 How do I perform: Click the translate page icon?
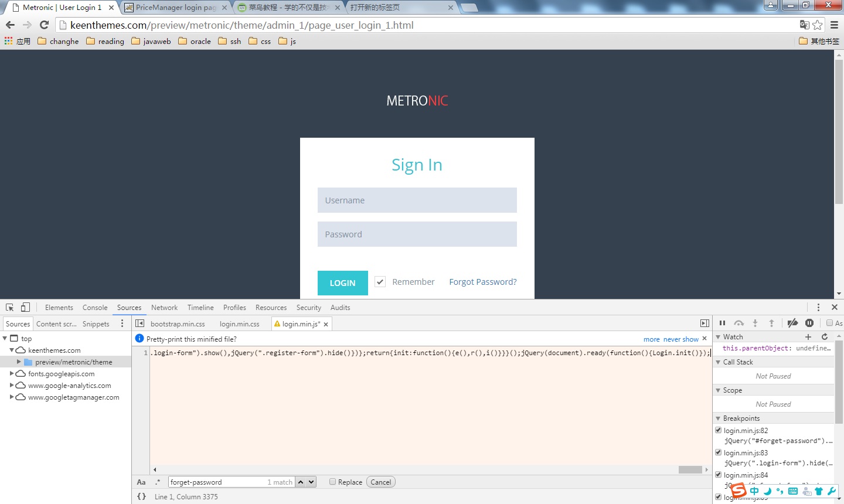(805, 25)
